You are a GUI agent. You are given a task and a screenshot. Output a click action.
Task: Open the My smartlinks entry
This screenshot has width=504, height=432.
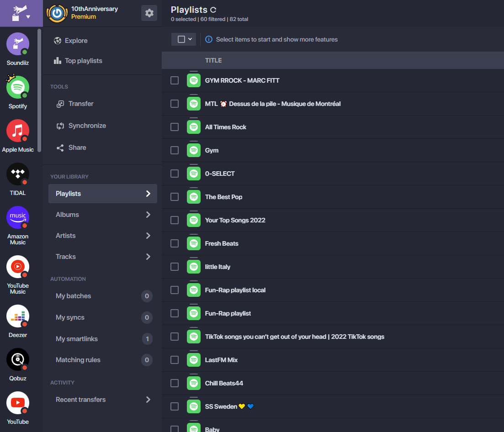pyautogui.click(x=77, y=339)
